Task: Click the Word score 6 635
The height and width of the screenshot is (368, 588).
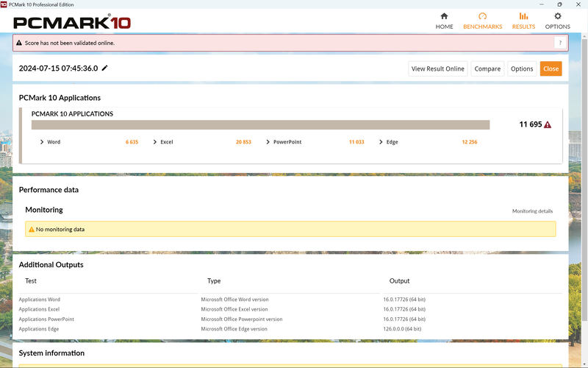Action: [132, 142]
